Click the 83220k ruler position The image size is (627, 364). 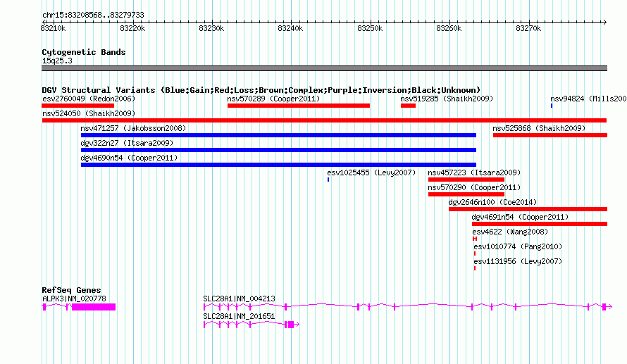click(x=132, y=28)
